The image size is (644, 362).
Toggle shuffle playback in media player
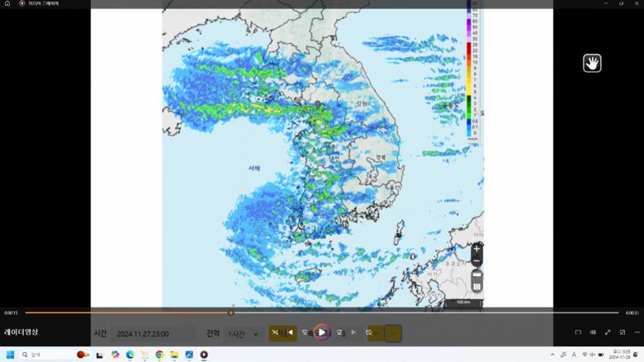click(x=276, y=332)
